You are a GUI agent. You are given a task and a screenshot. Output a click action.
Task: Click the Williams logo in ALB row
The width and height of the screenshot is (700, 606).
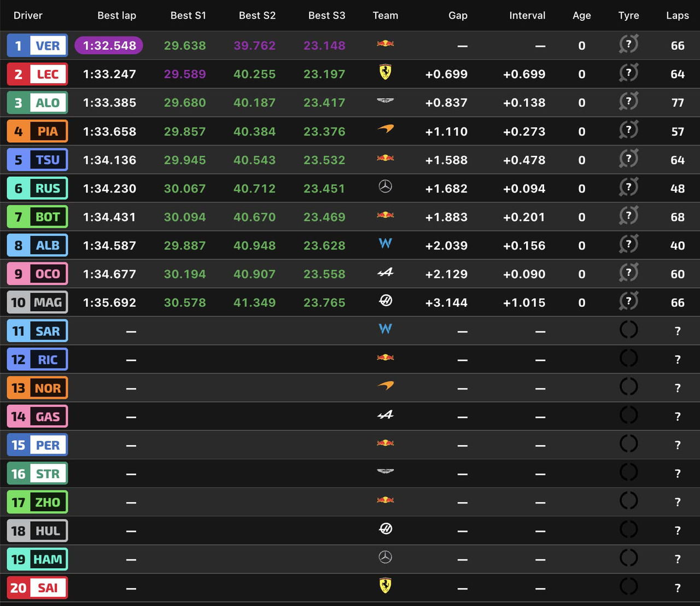[x=386, y=243]
